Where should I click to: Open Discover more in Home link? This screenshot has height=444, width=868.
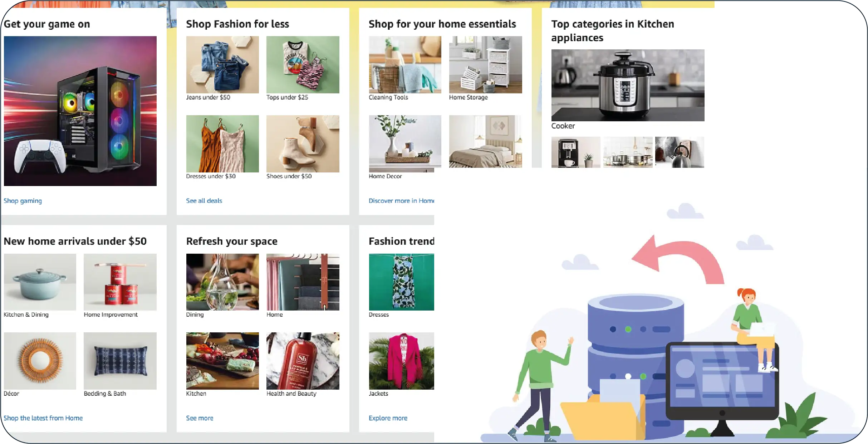pos(401,201)
